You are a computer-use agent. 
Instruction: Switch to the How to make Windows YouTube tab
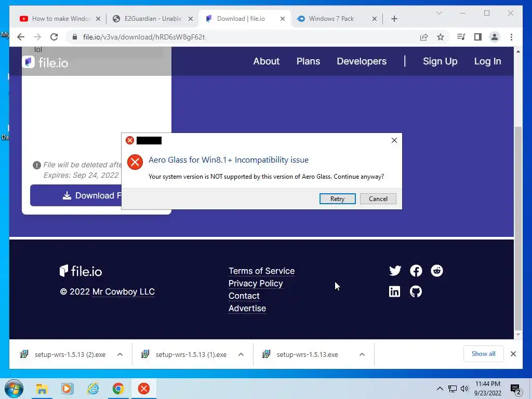click(61, 19)
